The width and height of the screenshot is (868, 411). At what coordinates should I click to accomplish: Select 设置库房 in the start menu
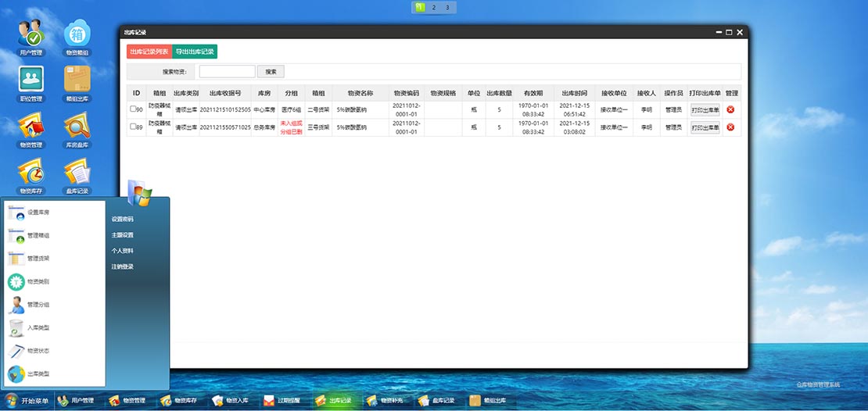click(x=54, y=213)
